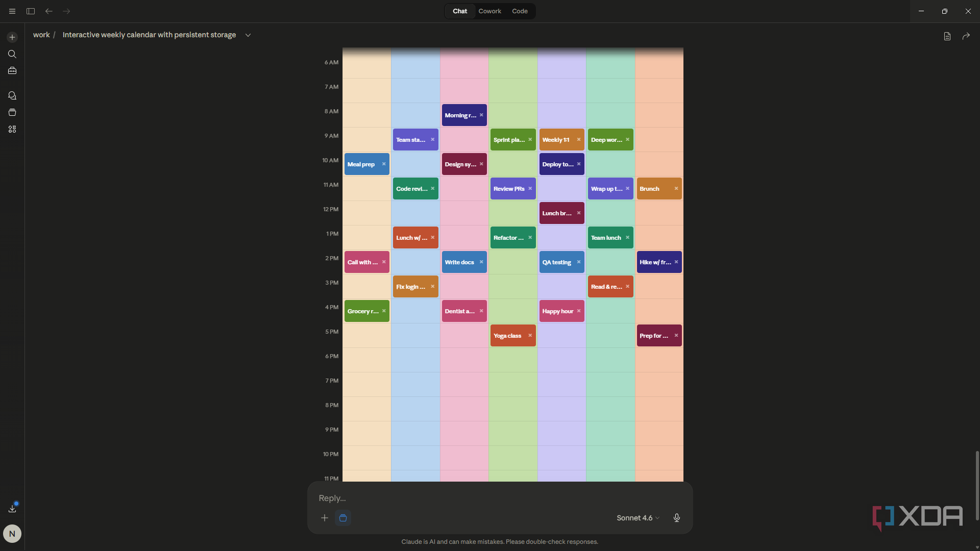
Task: Open the hamburger menu icon
Action: (x=12, y=11)
